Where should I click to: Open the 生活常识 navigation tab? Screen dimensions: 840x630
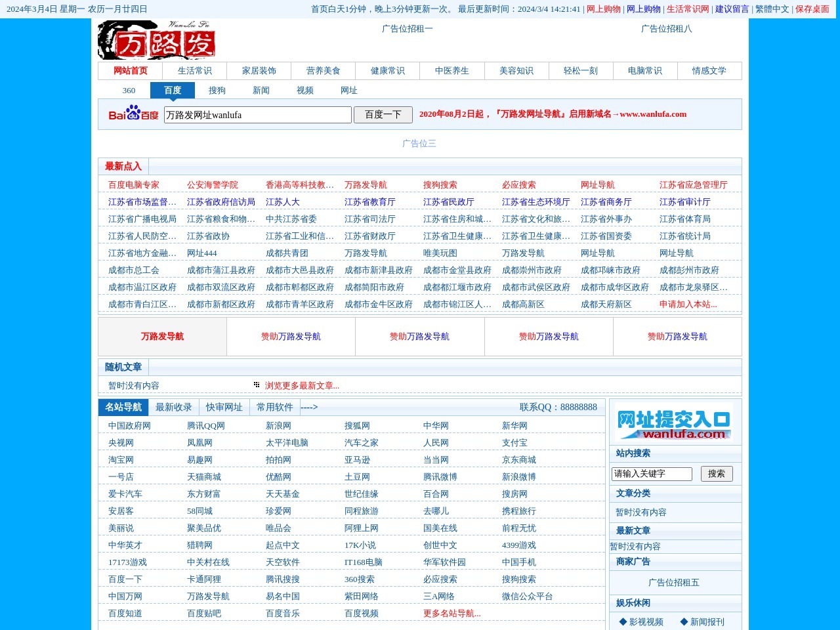pyautogui.click(x=194, y=70)
